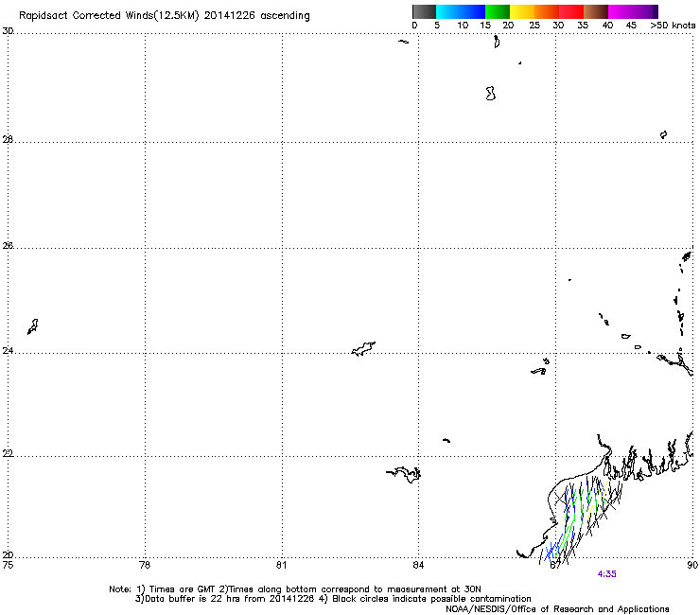The height and width of the screenshot is (615, 700).
Task: Click the island outline just above the 24 latitude line
Action: (x=363, y=348)
